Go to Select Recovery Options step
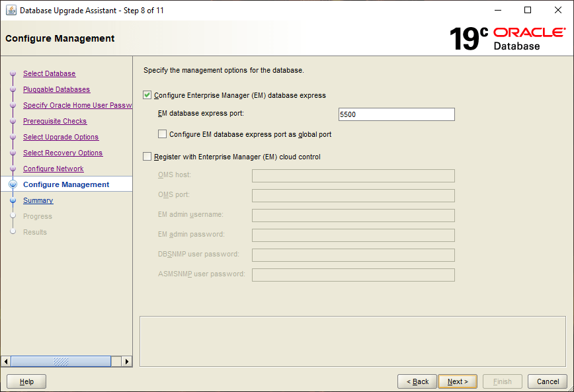Viewport: 574px width, 392px height. click(x=63, y=153)
